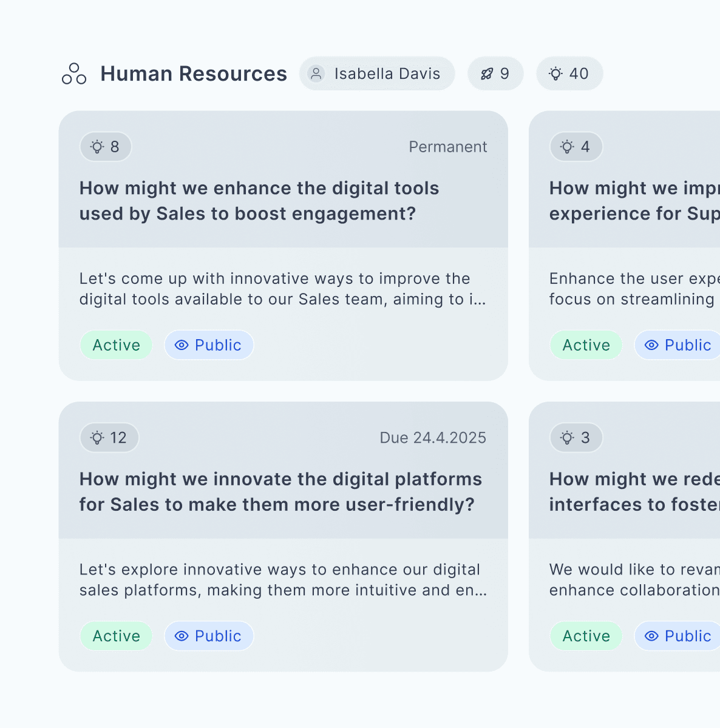Click Active status on the 4-ideas card
Screen dimensions: 720x728
pos(586,345)
